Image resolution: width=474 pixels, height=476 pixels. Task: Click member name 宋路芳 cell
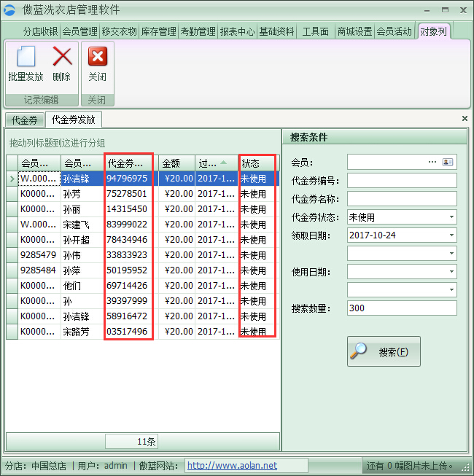pyautogui.click(x=82, y=332)
